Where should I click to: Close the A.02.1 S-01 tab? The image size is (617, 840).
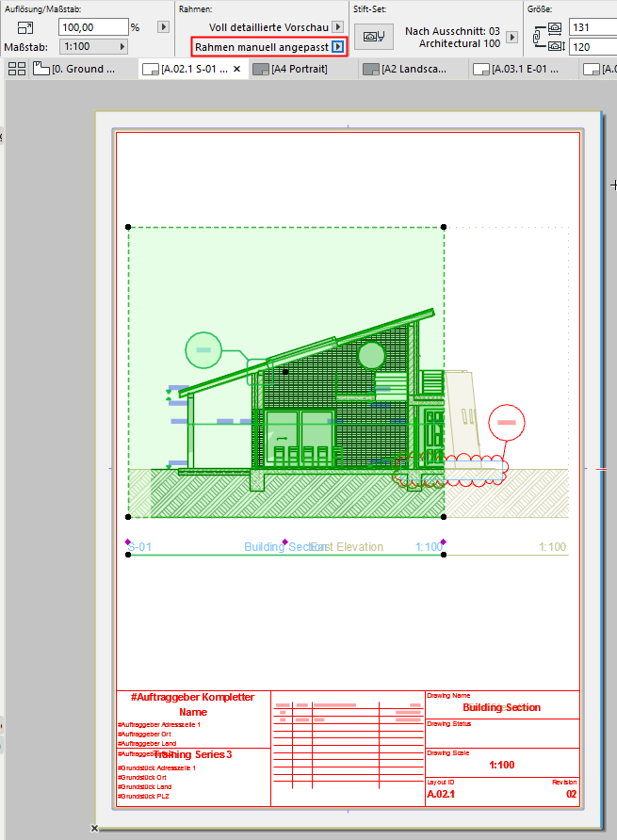[237, 69]
